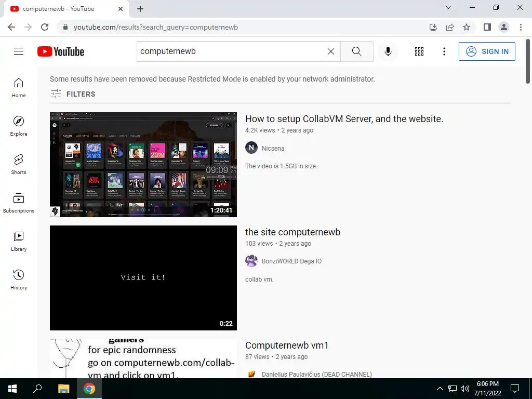Click the Chrome taskbar icon
The width and height of the screenshot is (532, 399).
(x=89, y=389)
